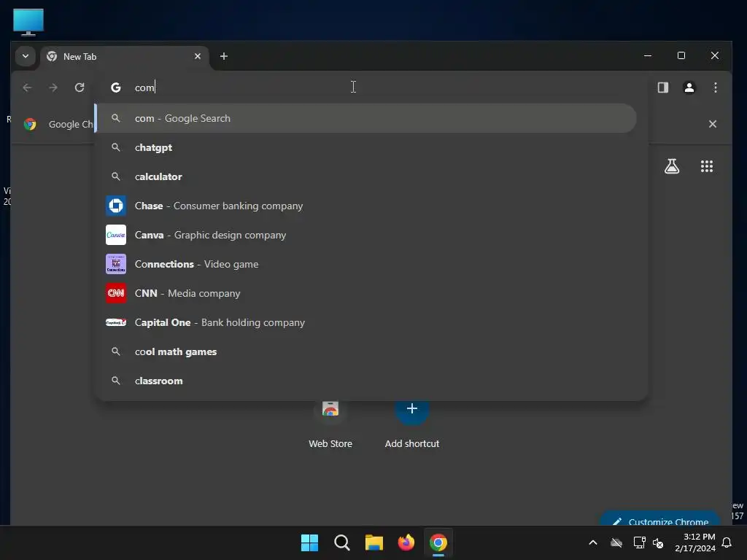Select the cool math games suggestion
This screenshot has height=560, width=747.
pos(366,351)
